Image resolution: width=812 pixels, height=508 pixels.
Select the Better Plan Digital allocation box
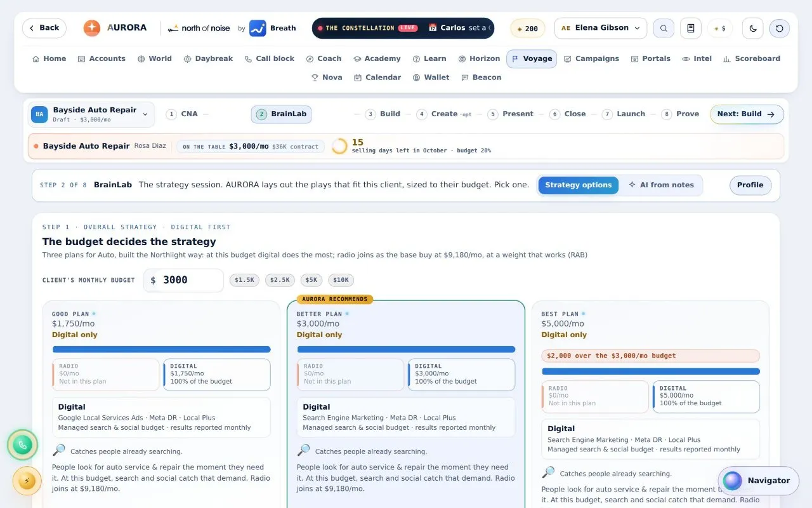(x=461, y=375)
